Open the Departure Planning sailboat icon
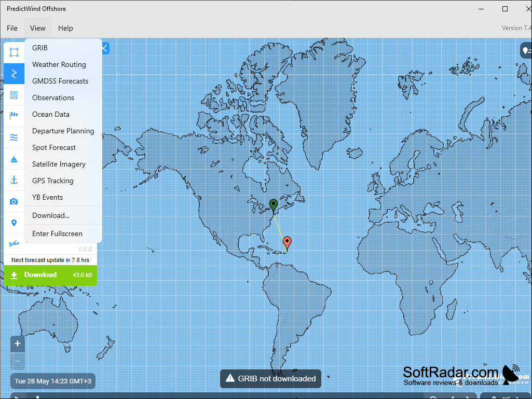Screen dimensions: 532x399 [x=14, y=159]
